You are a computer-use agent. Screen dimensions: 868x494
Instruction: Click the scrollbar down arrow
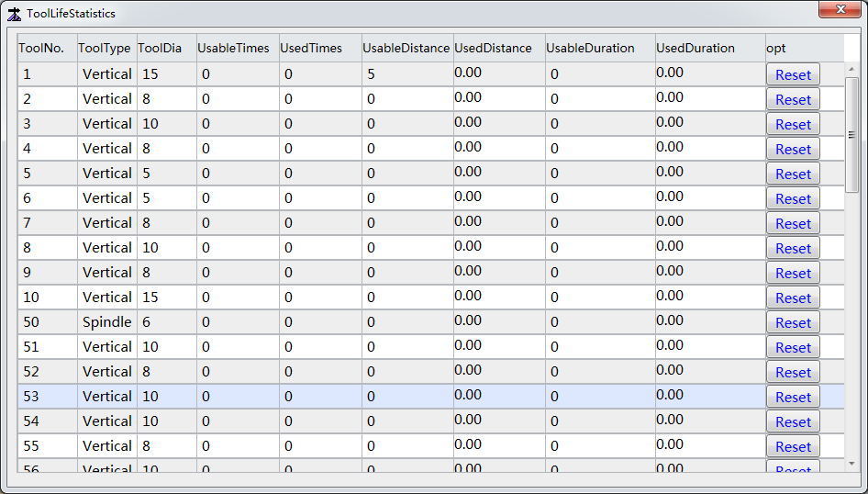[x=851, y=464]
